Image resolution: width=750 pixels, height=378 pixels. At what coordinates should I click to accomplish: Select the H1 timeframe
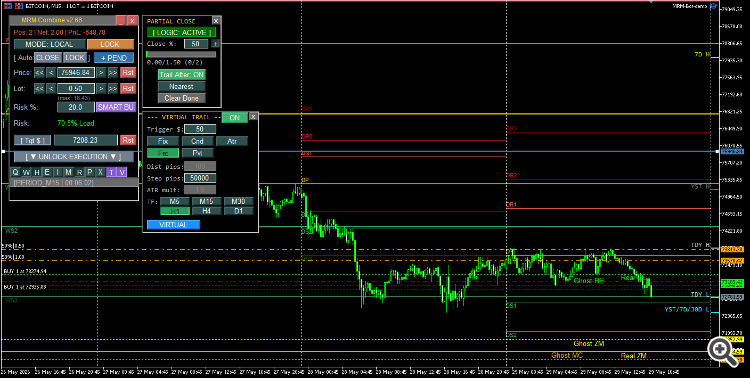pyautogui.click(x=175, y=211)
